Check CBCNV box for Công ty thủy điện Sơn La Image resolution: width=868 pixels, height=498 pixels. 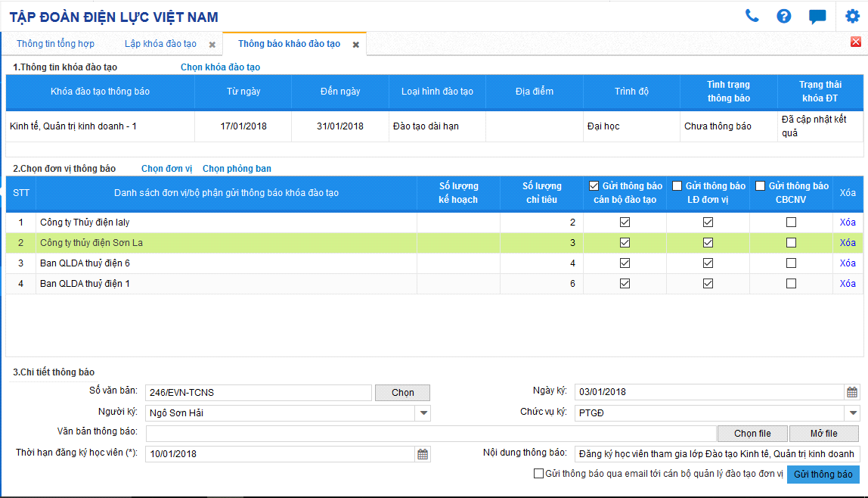pyautogui.click(x=792, y=243)
